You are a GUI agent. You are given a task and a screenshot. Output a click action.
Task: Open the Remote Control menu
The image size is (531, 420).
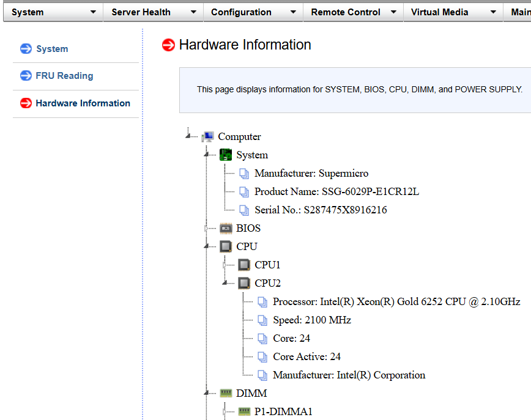pos(352,12)
